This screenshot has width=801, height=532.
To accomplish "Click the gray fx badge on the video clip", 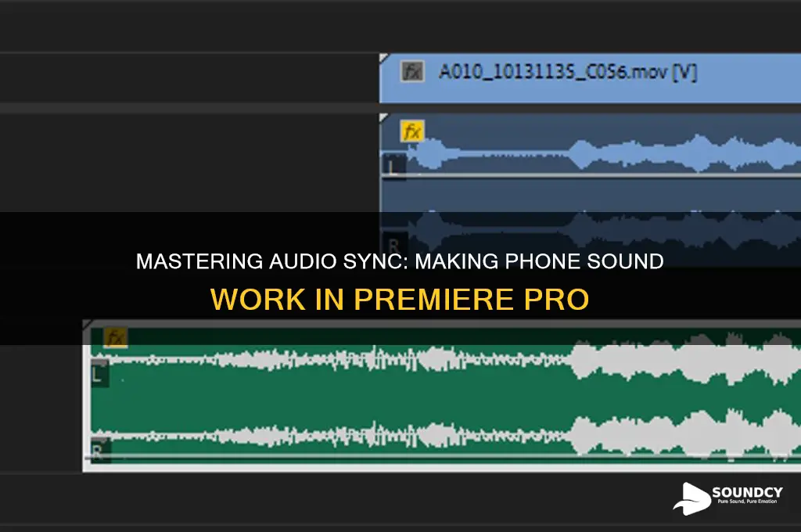I will tap(411, 71).
